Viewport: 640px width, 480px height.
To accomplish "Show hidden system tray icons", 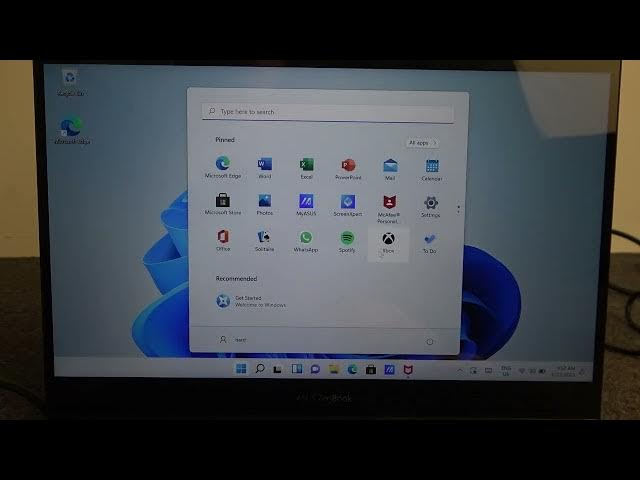I will tap(460, 371).
